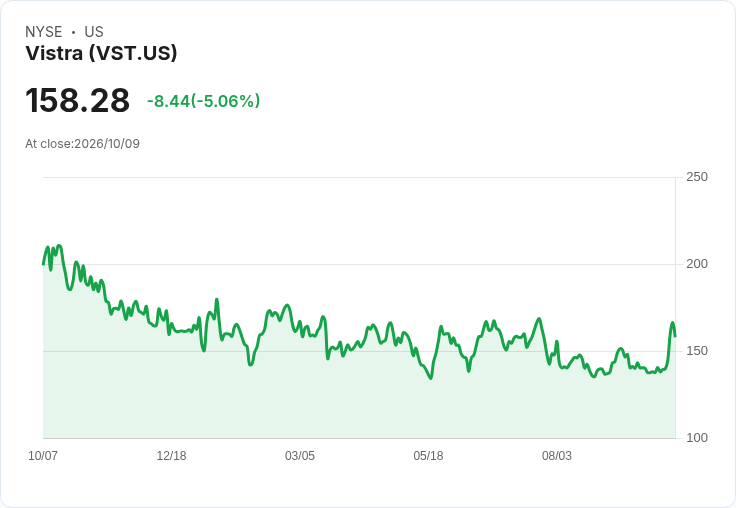Image resolution: width=736 pixels, height=508 pixels.
Task: Click the 100 y-axis label
Action: [697, 438]
